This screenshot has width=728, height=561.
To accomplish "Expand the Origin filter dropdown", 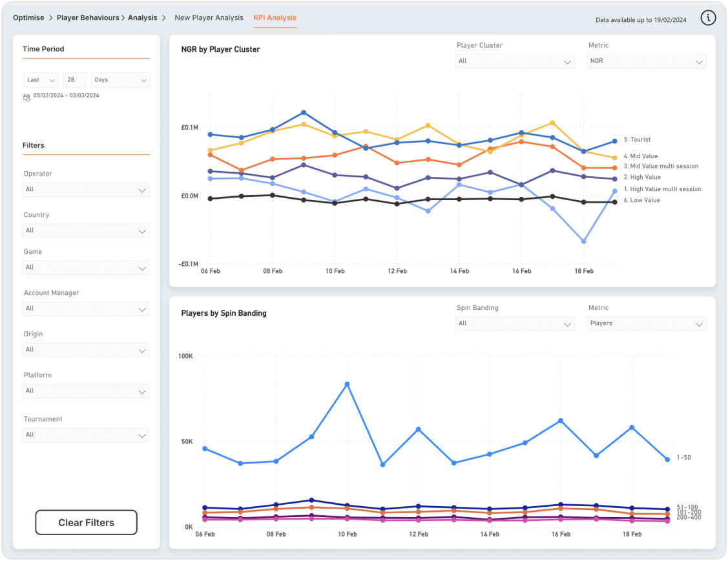I will click(85, 349).
